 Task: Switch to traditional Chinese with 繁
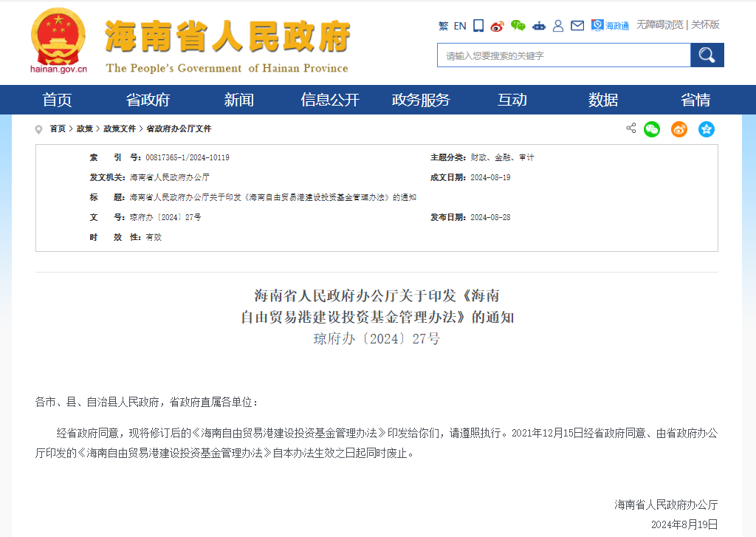pyautogui.click(x=444, y=24)
